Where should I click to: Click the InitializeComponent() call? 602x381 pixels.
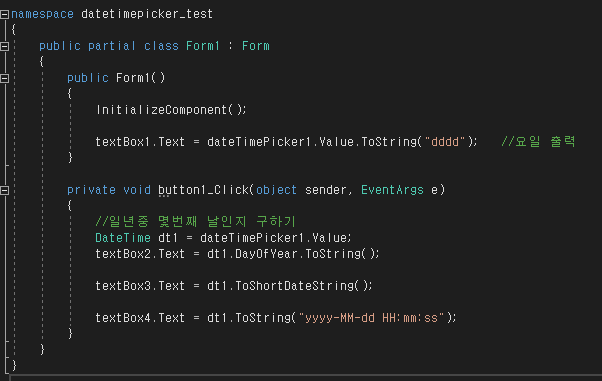tap(171, 110)
